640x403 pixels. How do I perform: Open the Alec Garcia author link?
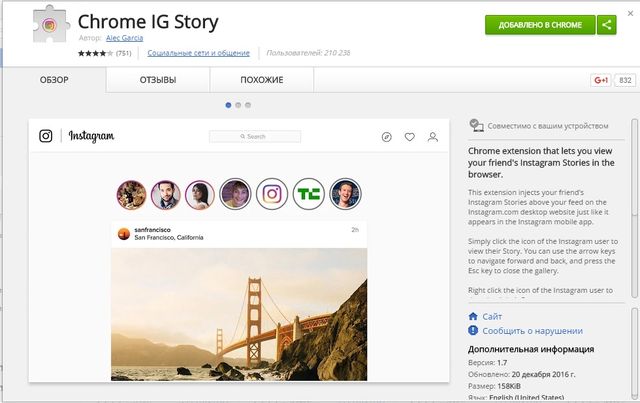[124, 38]
